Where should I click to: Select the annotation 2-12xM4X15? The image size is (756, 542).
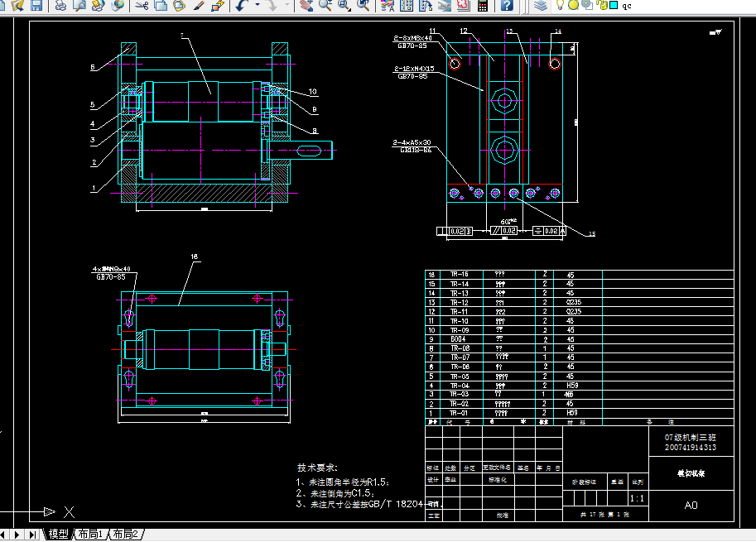[x=414, y=69]
